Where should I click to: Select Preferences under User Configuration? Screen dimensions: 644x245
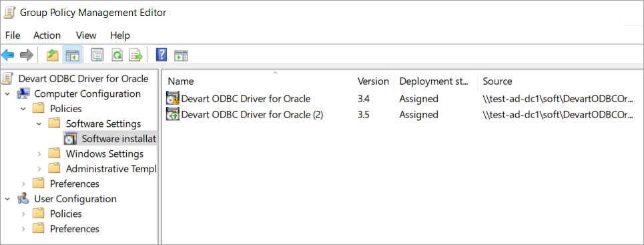coord(75,229)
